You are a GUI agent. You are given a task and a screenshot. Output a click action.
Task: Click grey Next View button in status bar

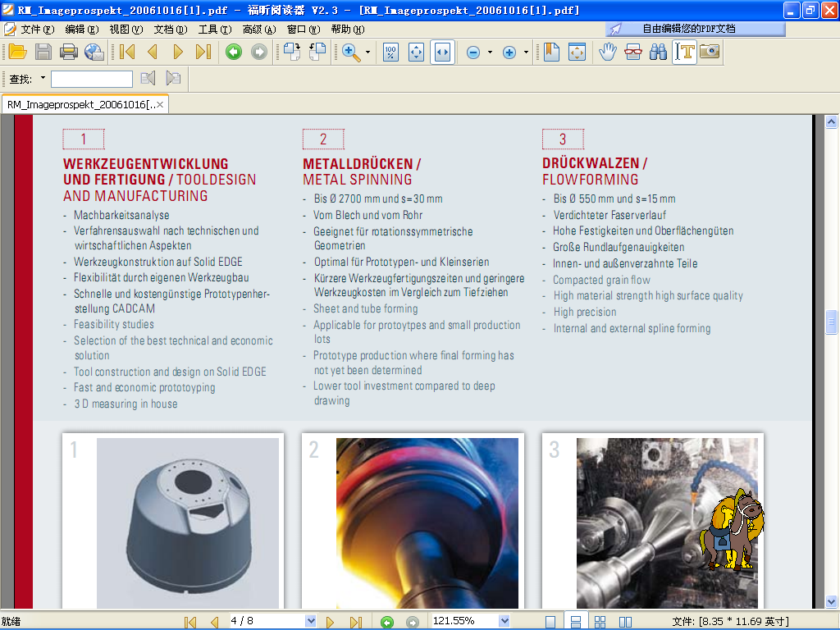[413, 622]
